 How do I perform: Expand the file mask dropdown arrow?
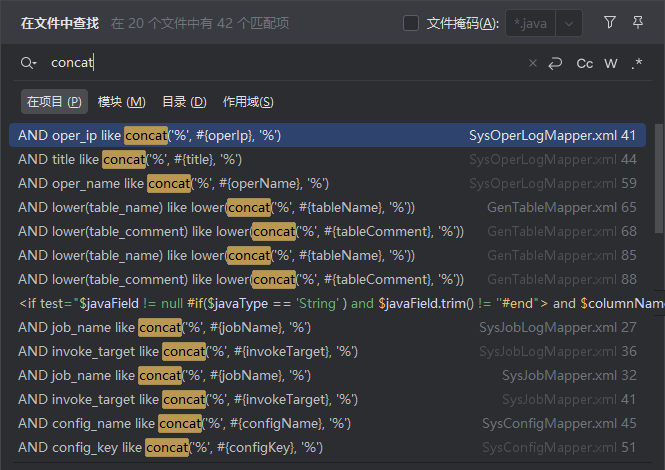(569, 23)
